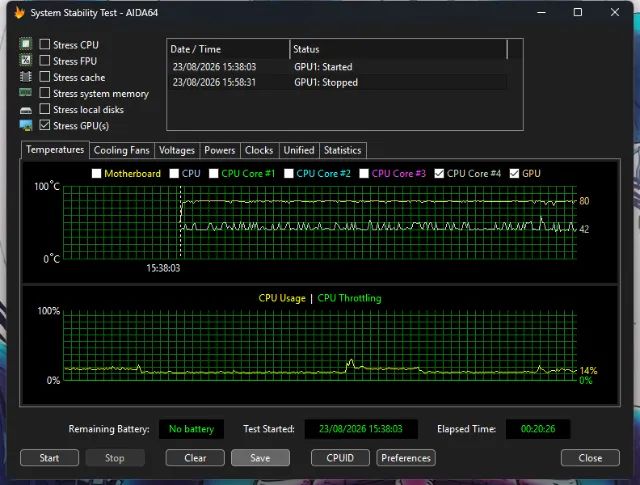Viewport: 640px width, 485px height.
Task: Click the RAM module icon beside Stress system memory
Action: [26, 92]
